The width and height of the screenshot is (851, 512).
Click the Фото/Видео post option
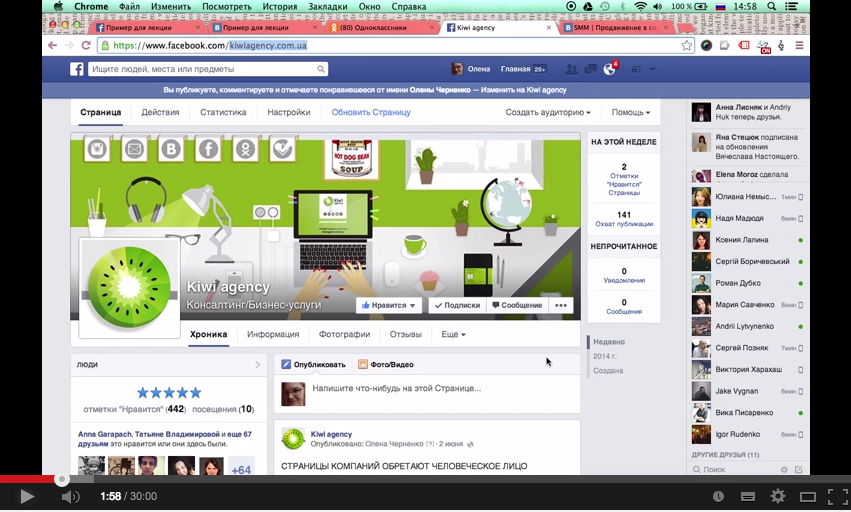[386, 364]
